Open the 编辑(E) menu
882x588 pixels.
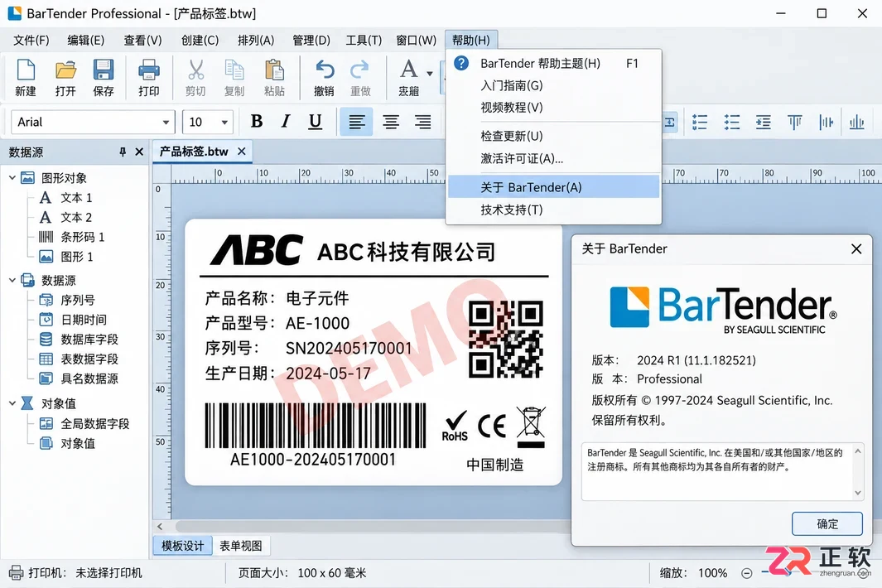point(85,40)
